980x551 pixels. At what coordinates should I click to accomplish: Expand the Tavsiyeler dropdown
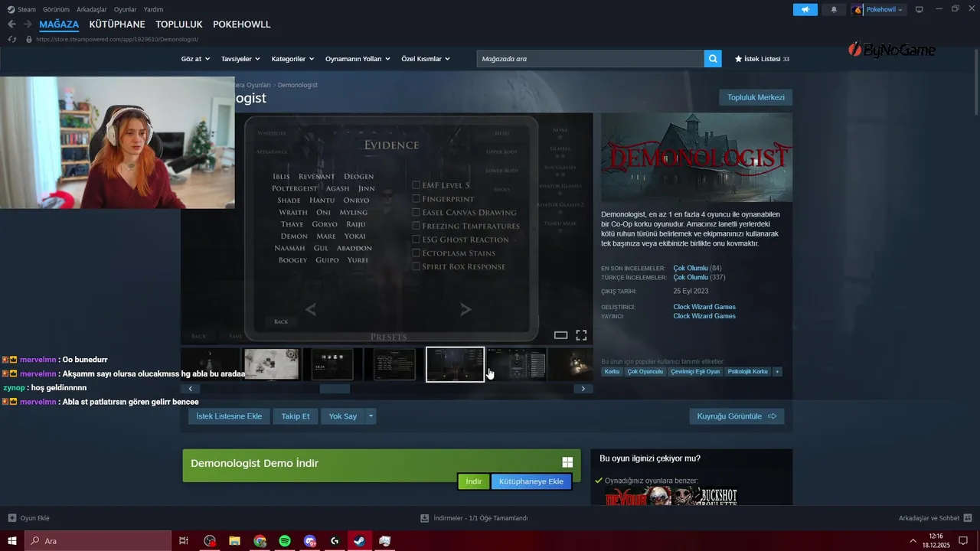pos(240,59)
